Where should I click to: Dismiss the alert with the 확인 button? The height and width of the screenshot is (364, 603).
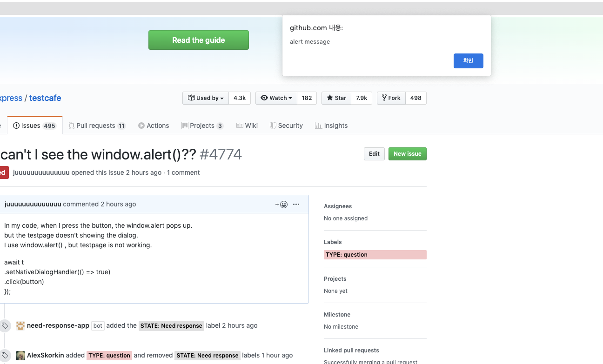click(468, 60)
